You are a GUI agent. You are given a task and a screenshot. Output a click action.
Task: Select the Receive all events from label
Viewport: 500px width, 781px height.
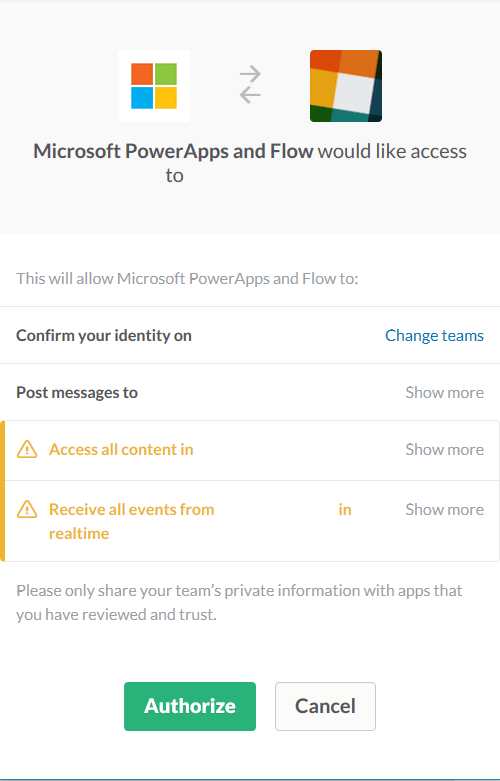131,509
